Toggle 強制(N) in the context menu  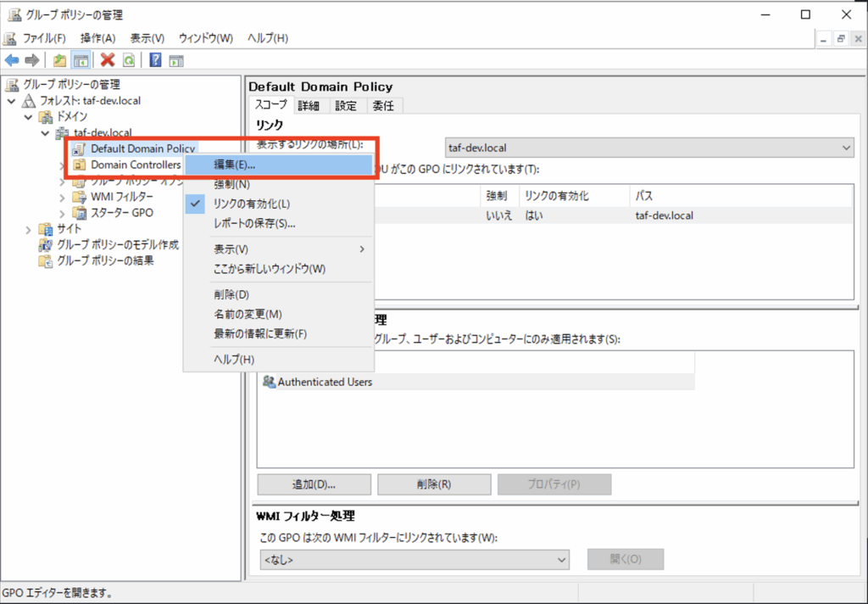(231, 184)
